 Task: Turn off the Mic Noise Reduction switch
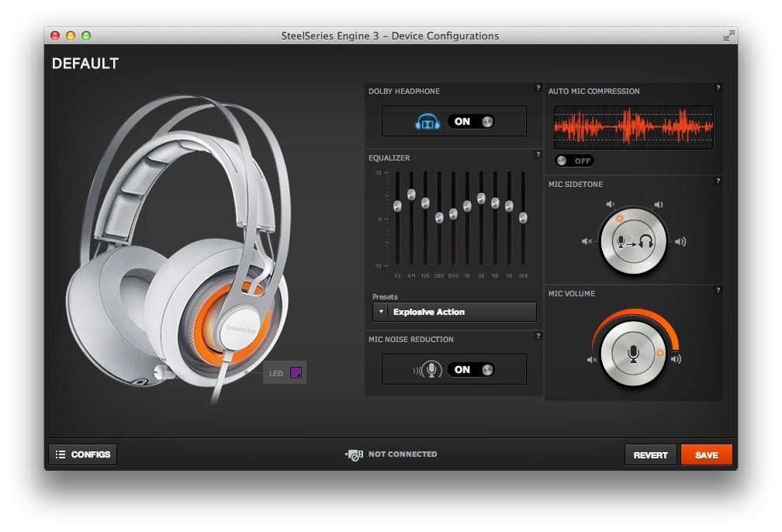point(472,370)
